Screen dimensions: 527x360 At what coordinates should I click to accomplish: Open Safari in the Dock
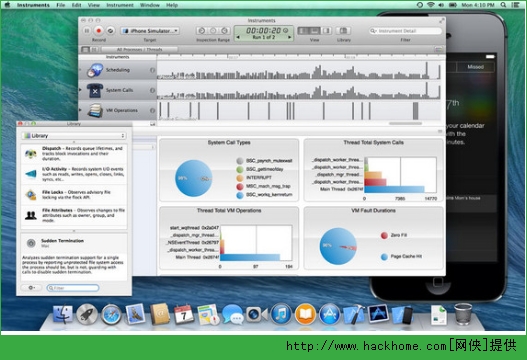click(111, 315)
